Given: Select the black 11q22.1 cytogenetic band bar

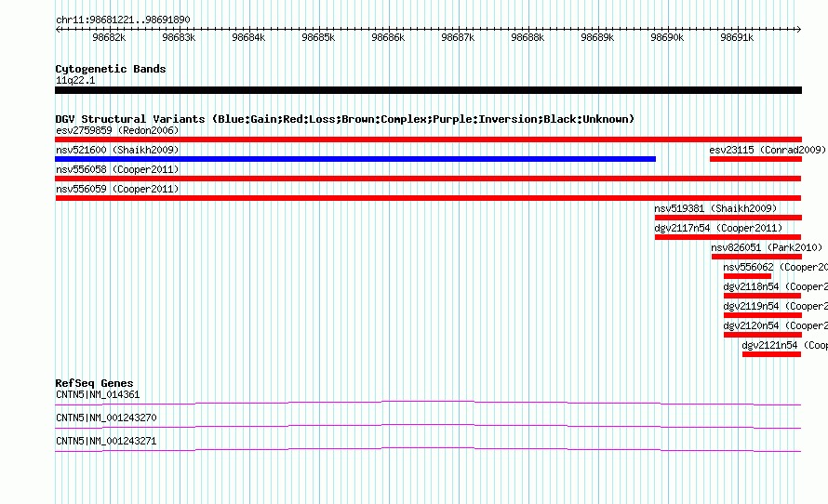Looking at the screenshot, I should click(x=428, y=90).
